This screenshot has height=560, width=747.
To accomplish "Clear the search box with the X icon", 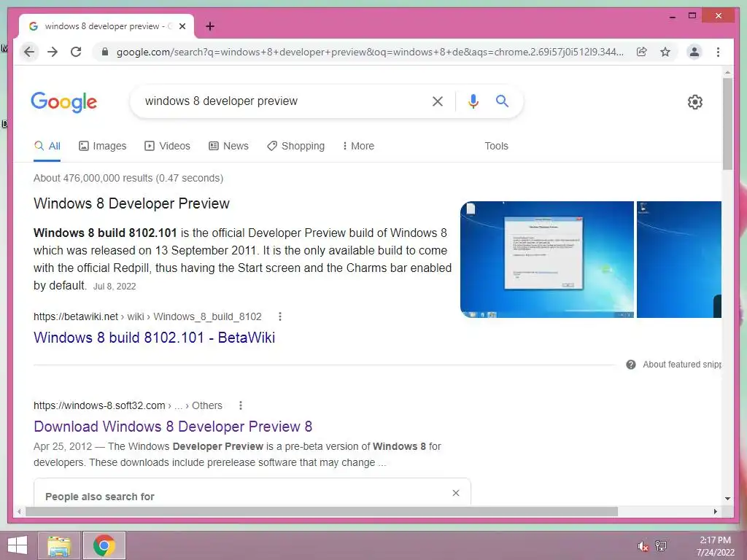I will pos(438,101).
